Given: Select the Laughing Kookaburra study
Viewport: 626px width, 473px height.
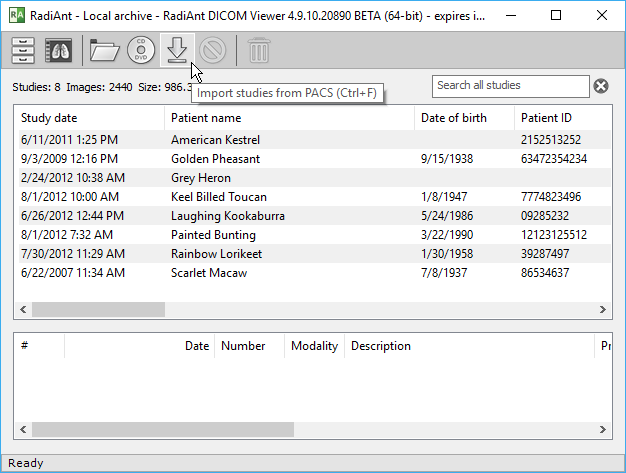Looking at the screenshot, I should point(315,216).
